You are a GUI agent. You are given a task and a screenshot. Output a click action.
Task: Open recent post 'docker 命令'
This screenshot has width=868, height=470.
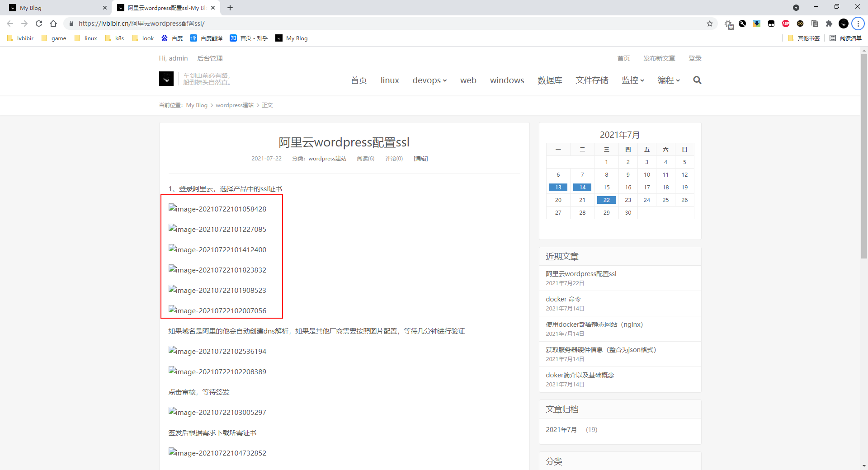(x=563, y=299)
